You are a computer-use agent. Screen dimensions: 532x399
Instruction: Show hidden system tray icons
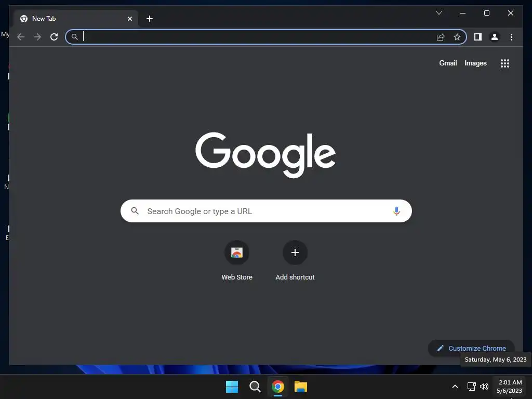(x=455, y=387)
